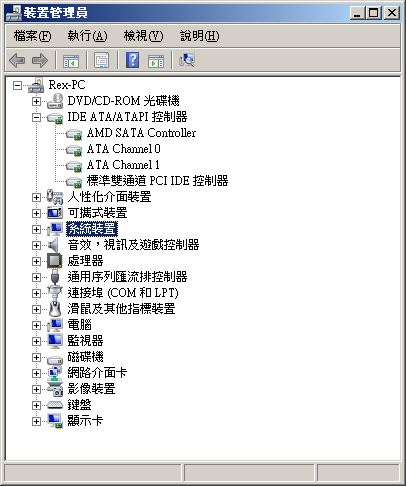Click the 系統裝置 category icon
This screenshot has width=406, height=486.
(x=55, y=229)
